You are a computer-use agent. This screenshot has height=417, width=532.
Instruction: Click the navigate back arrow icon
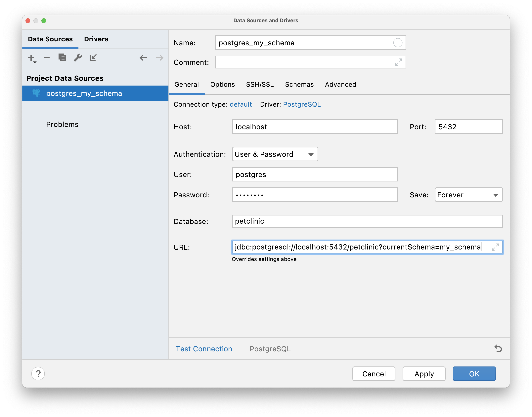144,58
